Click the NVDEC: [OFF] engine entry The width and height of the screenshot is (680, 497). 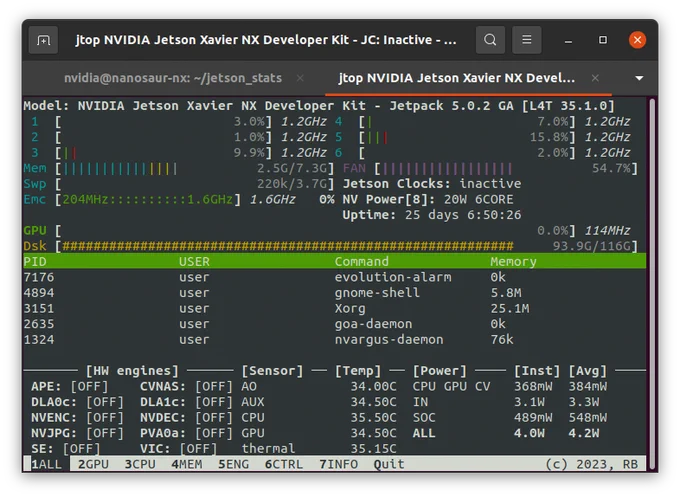pos(186,418)
